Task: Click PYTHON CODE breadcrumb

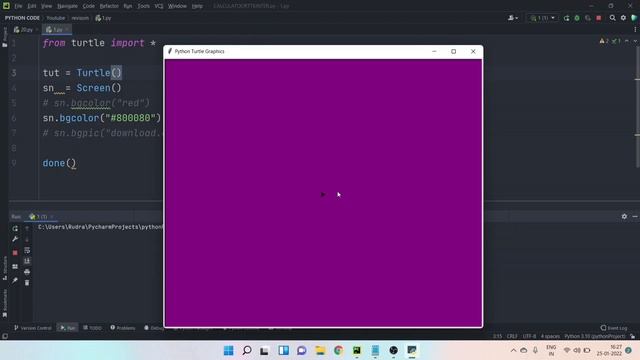Action: pos(22,18)
